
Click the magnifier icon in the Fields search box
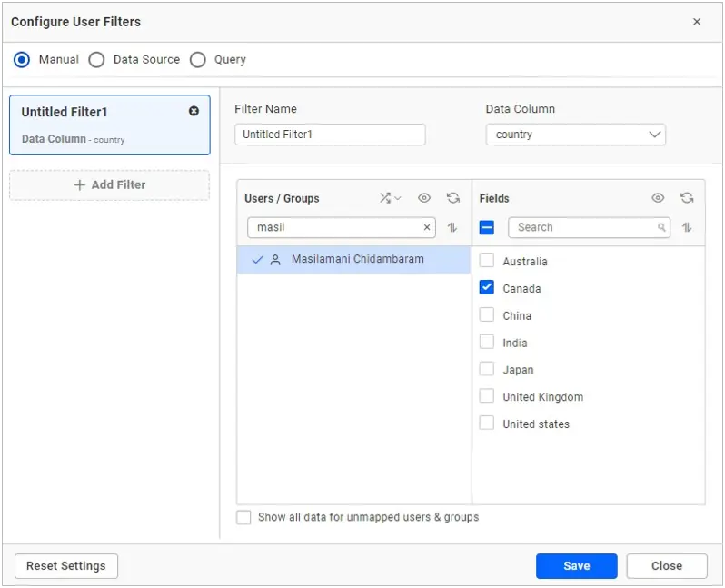coord(661,227)
